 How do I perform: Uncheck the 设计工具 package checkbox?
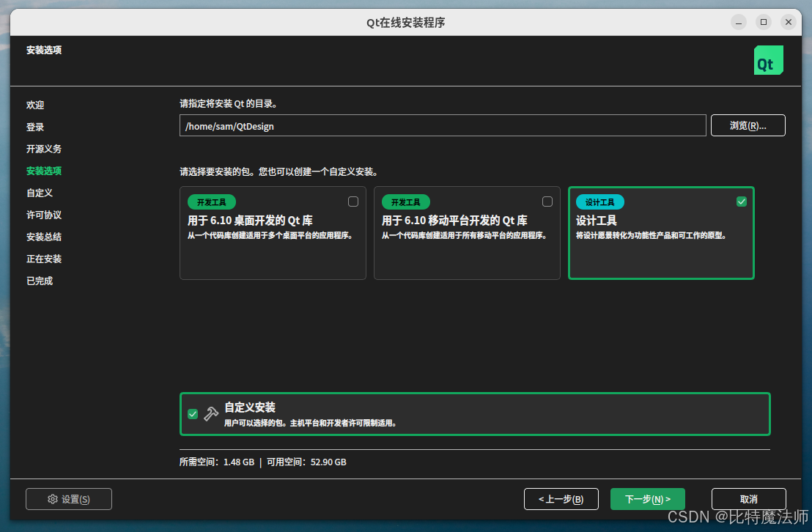[x=741, y=201]
